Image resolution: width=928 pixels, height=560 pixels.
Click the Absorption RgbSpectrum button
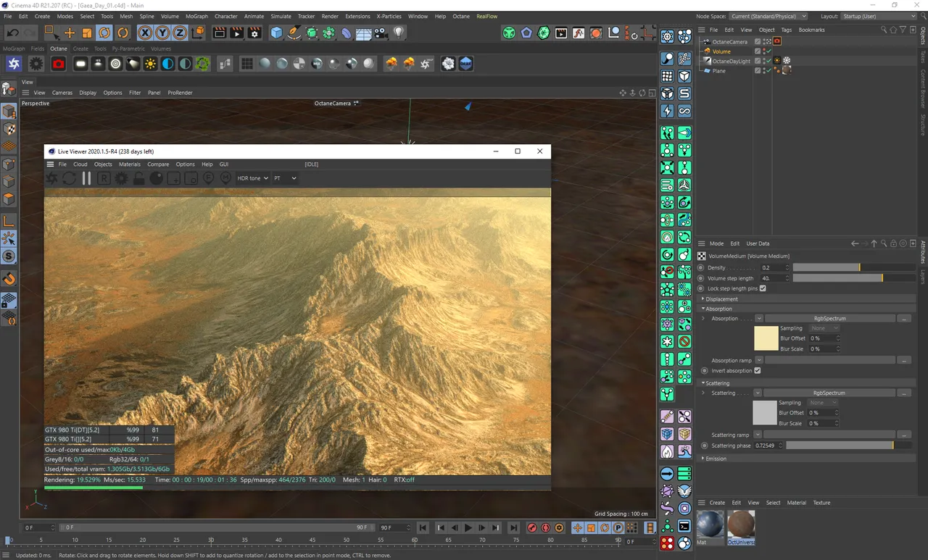pyautogui.click(x=829, y=319)
